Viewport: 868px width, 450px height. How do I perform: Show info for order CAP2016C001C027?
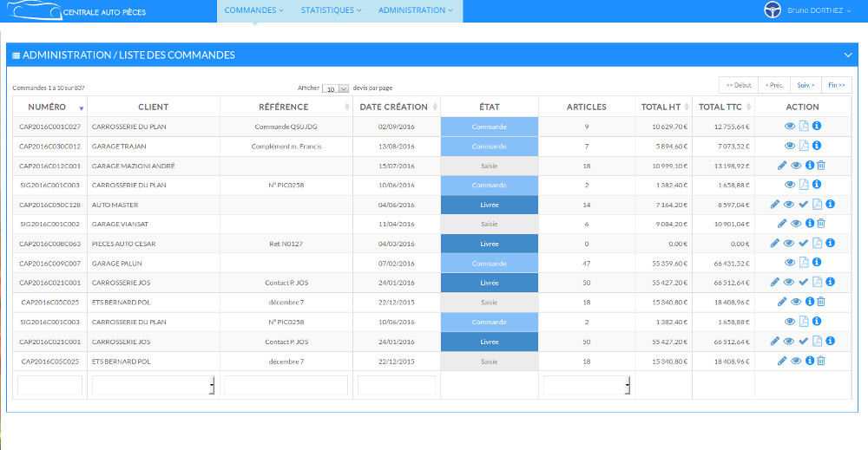pyautogui.click(x=817, y=126)
